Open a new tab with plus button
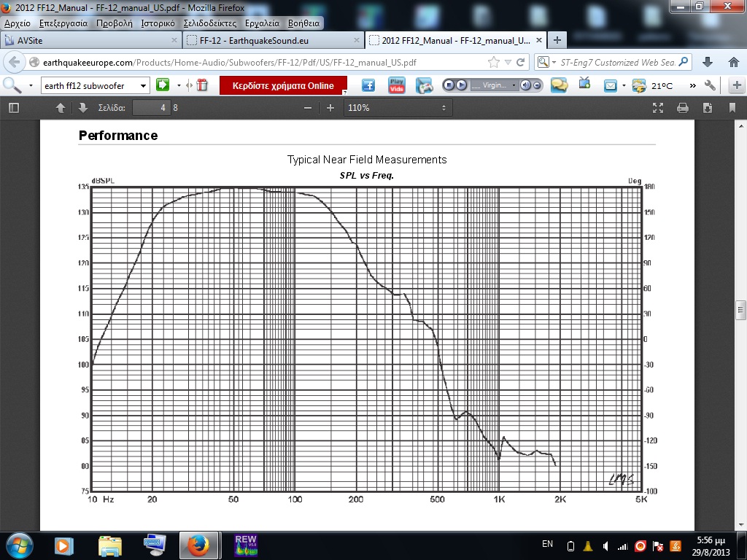Screen dimensions: 747x560 click(557, 40)
